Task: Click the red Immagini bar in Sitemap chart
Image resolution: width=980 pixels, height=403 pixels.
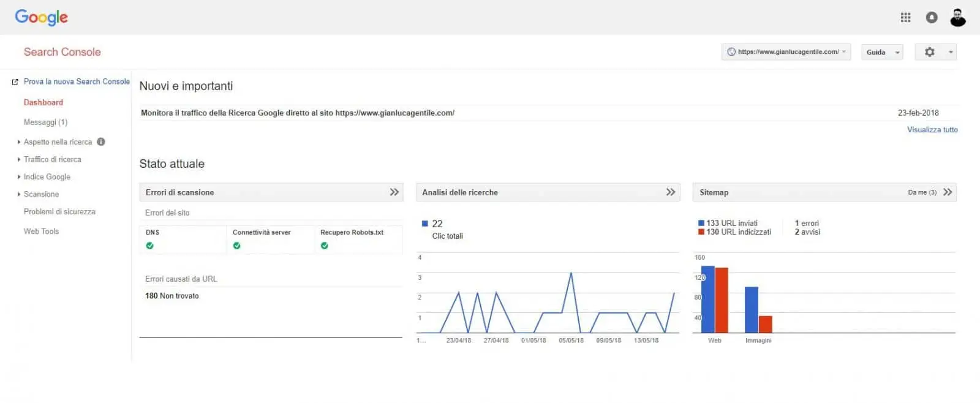Action: coord(766,325)
